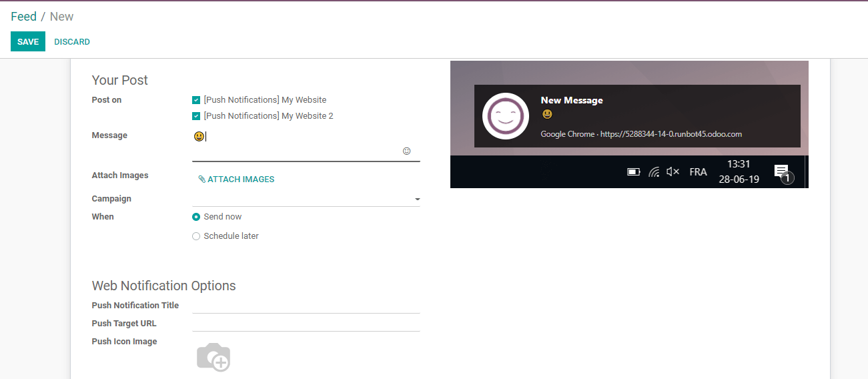Click the emoji inside the notification preview
Screen dimensions: 868x379
547,114
